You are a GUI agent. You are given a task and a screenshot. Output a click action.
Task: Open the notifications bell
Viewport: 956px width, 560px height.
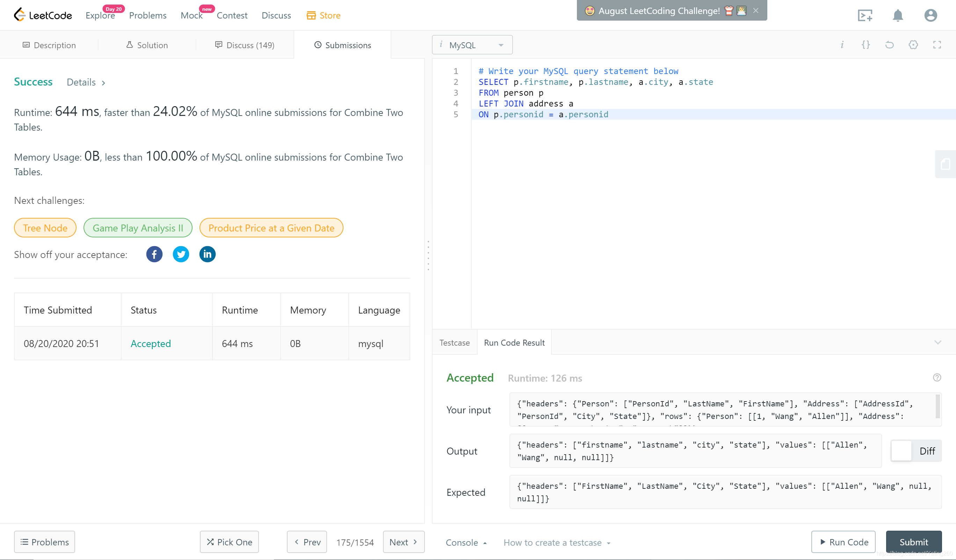click(897, 16)
